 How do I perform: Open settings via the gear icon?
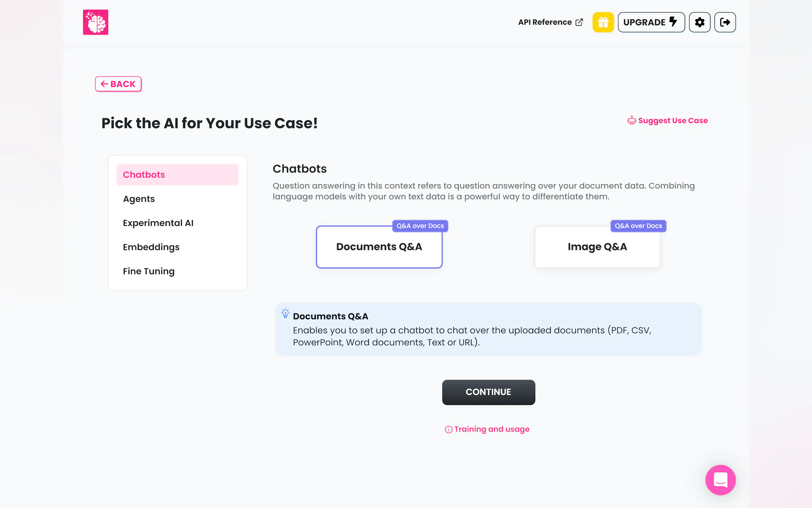pos(699,22)
